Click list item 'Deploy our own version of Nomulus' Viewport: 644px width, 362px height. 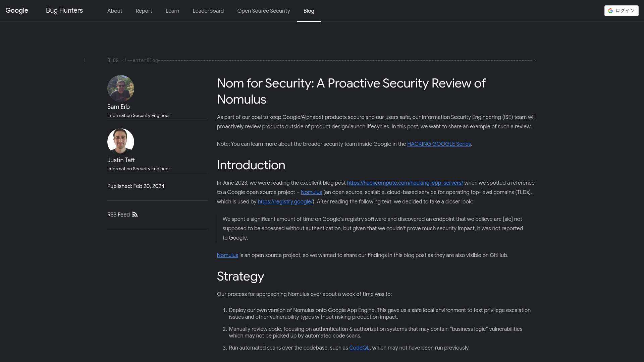[x=380, y=313]
